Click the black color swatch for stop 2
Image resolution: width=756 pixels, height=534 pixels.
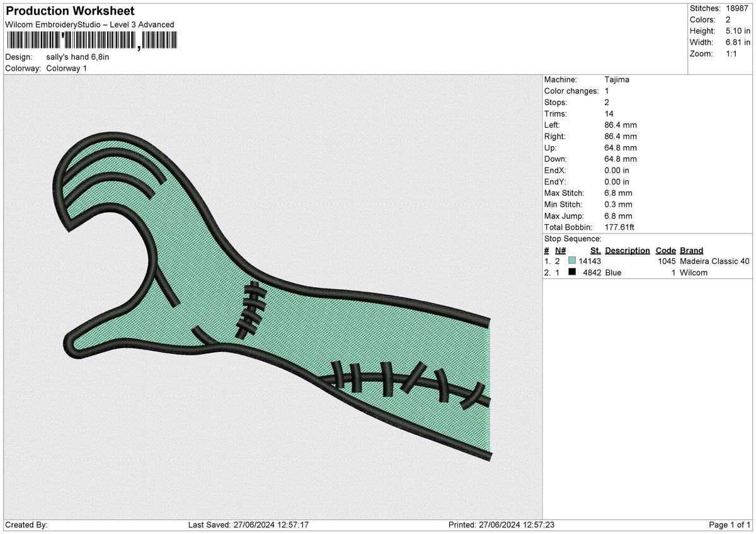[572, 272]
